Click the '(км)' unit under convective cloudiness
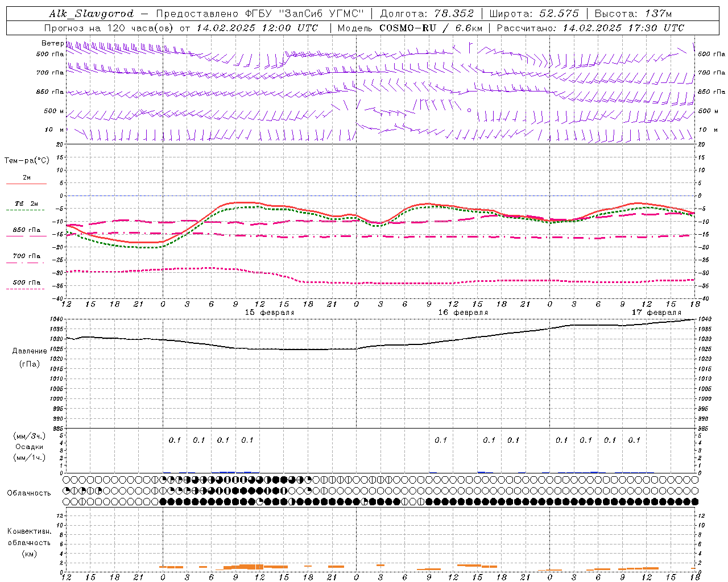 coord(29,554)
